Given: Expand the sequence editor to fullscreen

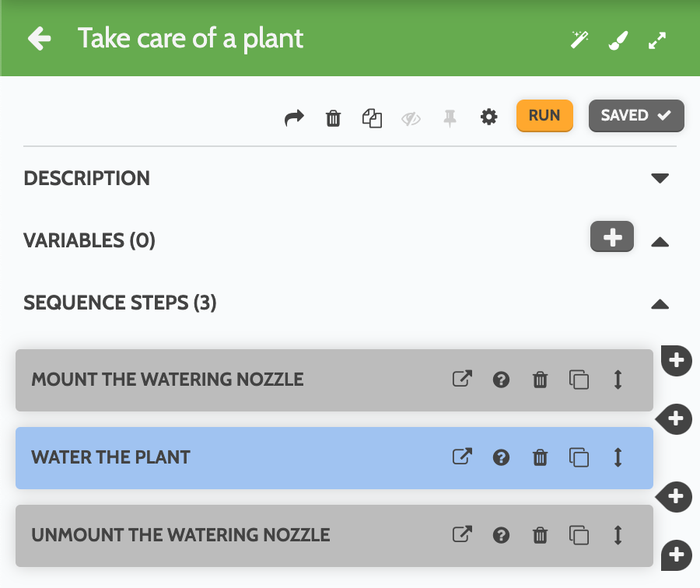Looking at the screenshot, I should 657,40.
